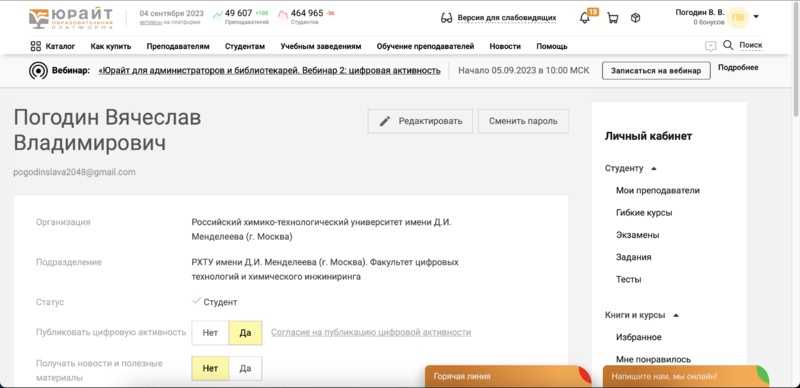Click the Записаться на вебинар button
The width and height of the screenshot is (800, 388).
click(656, 71)
